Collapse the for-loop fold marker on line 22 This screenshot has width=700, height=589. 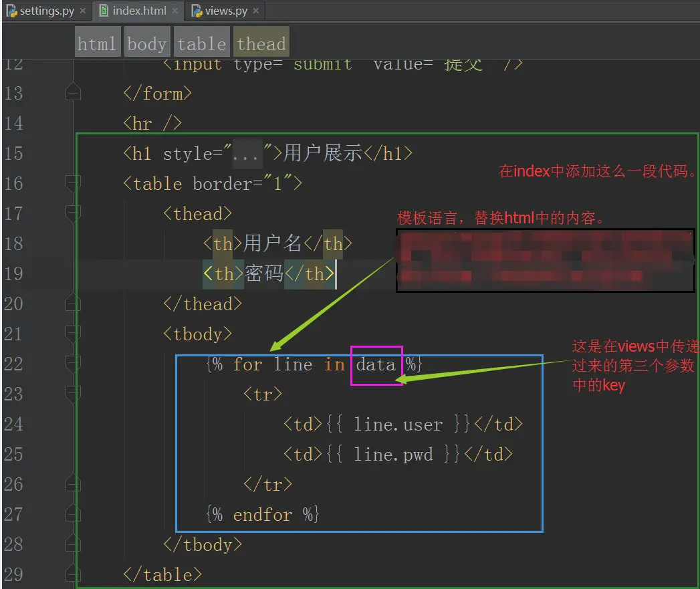[x=73, y=364]
